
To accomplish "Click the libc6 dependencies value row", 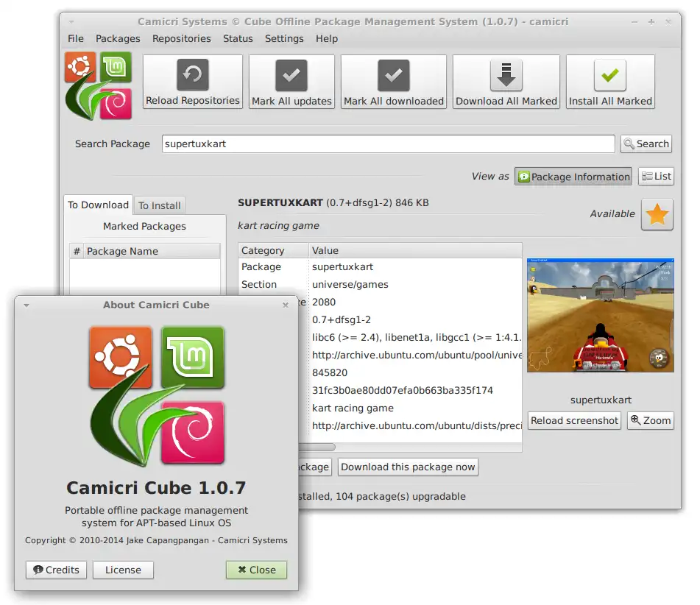I will [x=416, y=338].
